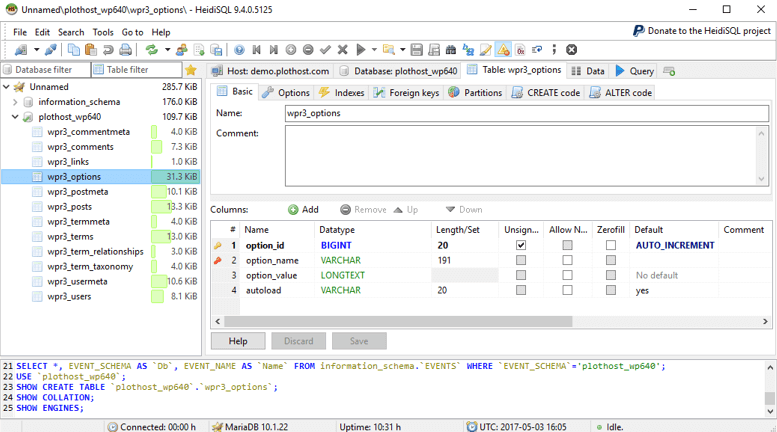
Task: Toggle the stop-on-errors warning icon
Action: tap(503, 50)
